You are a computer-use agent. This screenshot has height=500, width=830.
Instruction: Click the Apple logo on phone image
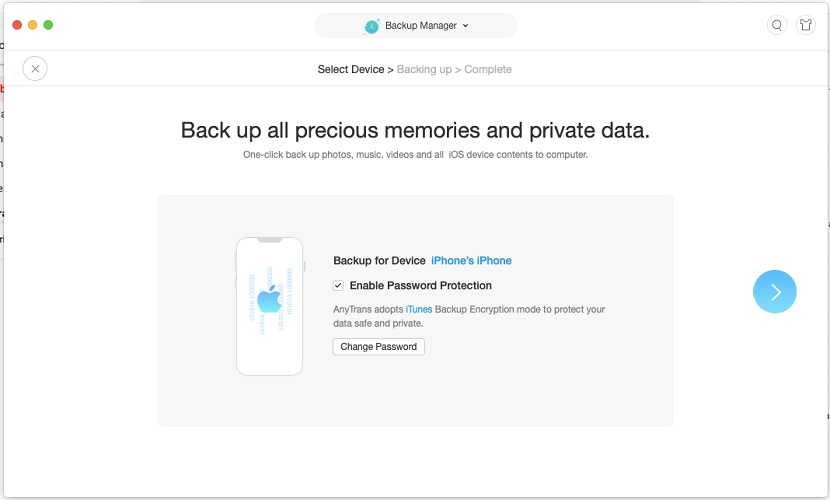[268, 299]
